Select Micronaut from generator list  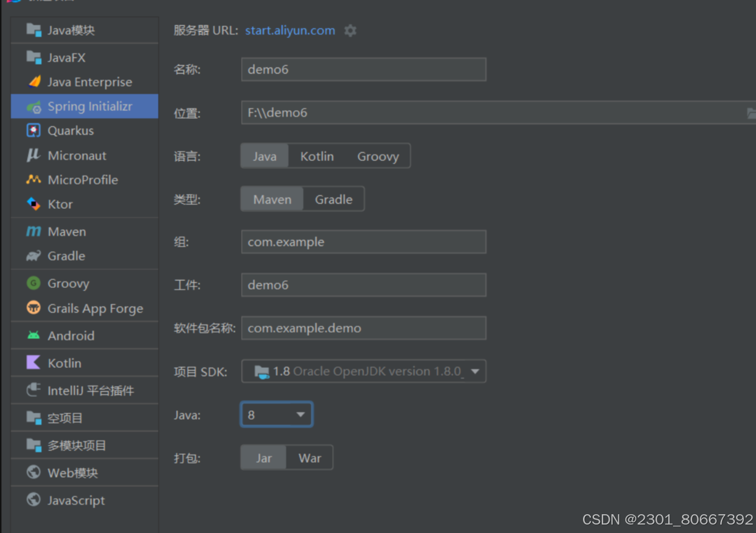coord(85,155)
